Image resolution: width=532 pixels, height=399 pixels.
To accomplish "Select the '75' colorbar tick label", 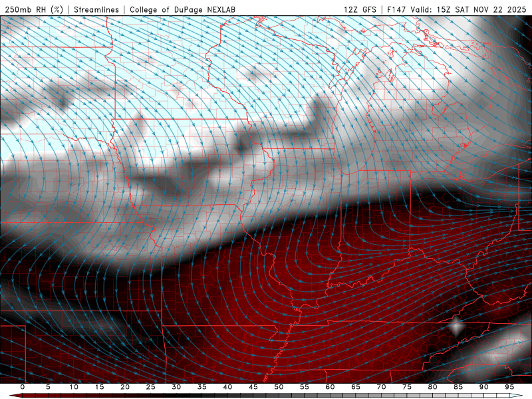I will pyautogui.click(x=407, y=387).
